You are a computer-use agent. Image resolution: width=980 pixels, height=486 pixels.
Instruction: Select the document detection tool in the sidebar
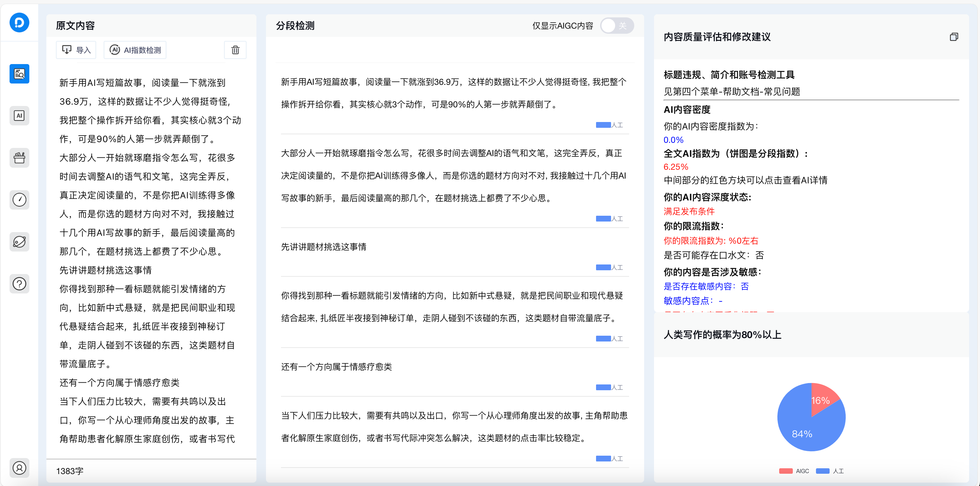(x=19, y=73)
